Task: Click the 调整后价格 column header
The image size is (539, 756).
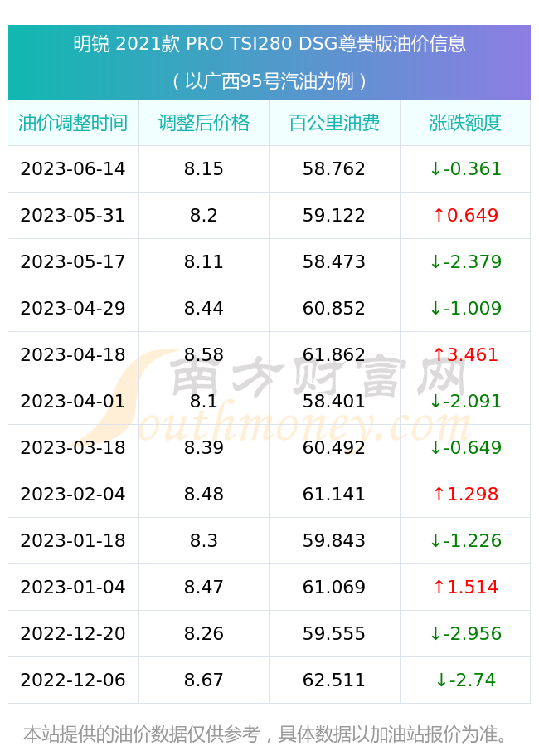Action: [204, 123]
